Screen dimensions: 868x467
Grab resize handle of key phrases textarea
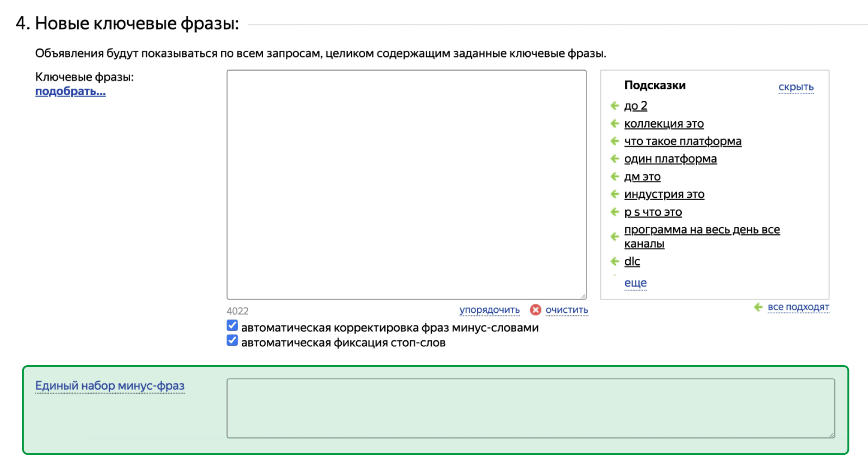[x=583, y=296]
